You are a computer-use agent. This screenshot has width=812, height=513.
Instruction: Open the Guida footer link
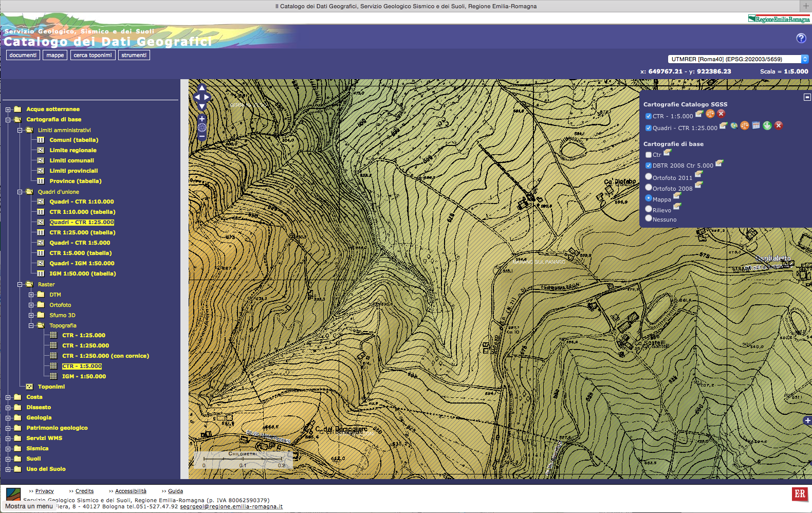[x=175, y=491]
